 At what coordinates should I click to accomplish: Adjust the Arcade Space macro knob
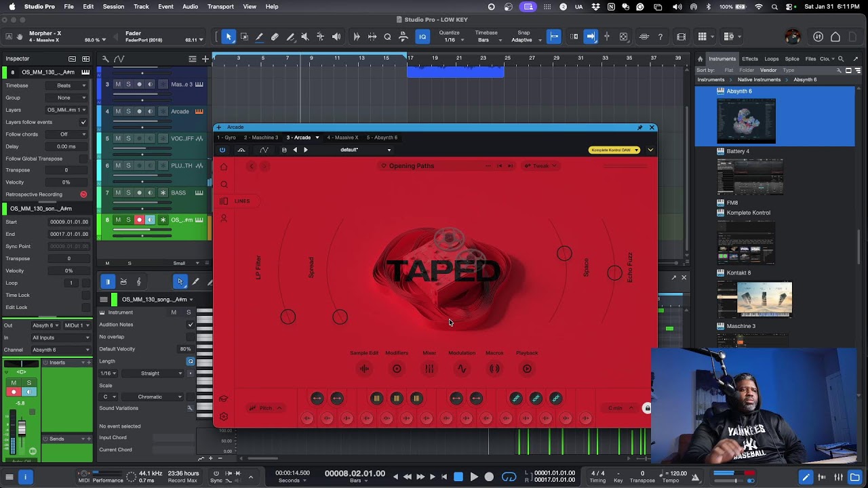tap(564, 253)
